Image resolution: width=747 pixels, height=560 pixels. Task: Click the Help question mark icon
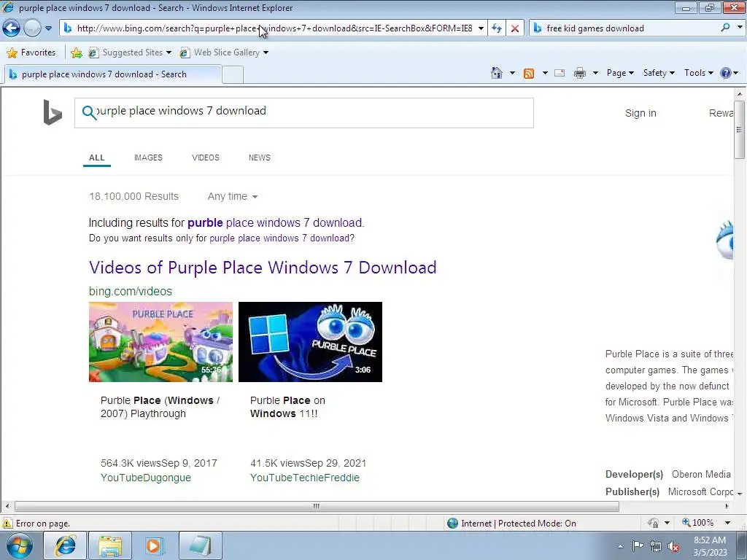(x=726, y=73)
